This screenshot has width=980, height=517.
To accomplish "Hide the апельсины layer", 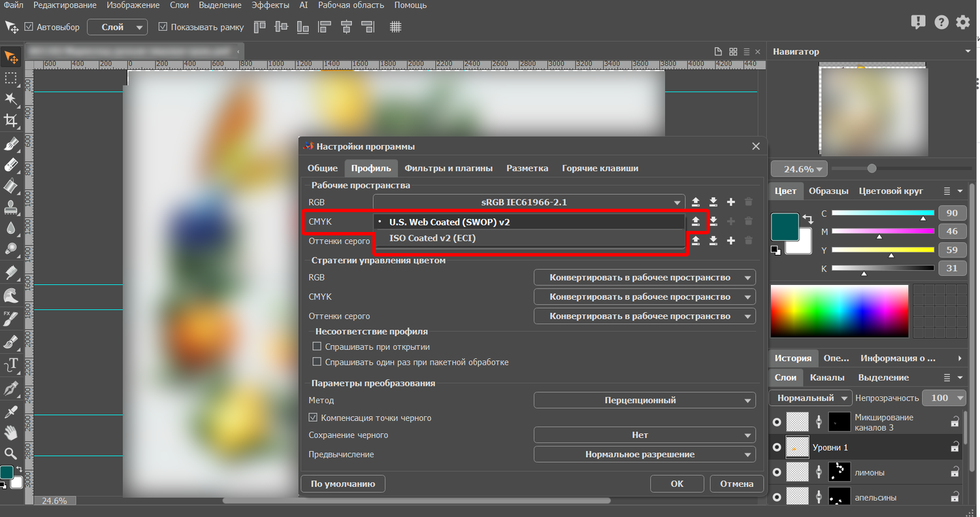I will (777, 497).
